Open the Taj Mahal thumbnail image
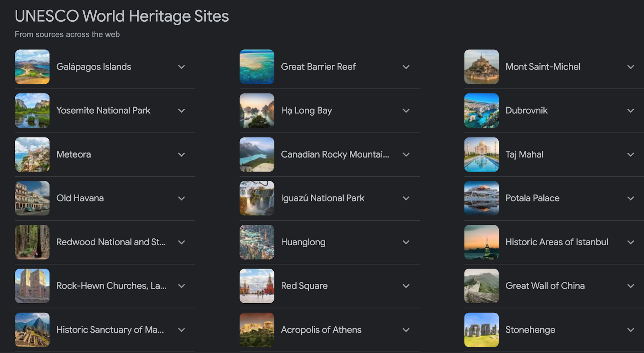This screenshot has width=644, height=353. pyautogui.click(x=481, y=154)
